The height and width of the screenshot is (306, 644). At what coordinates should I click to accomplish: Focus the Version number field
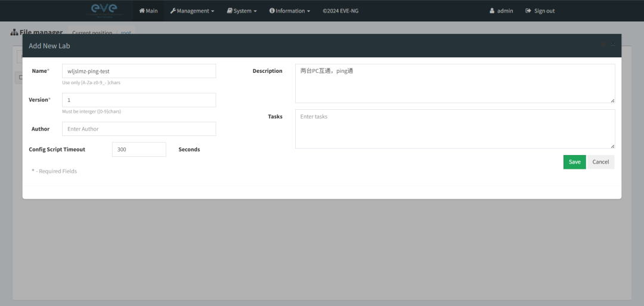coord(139,100)
